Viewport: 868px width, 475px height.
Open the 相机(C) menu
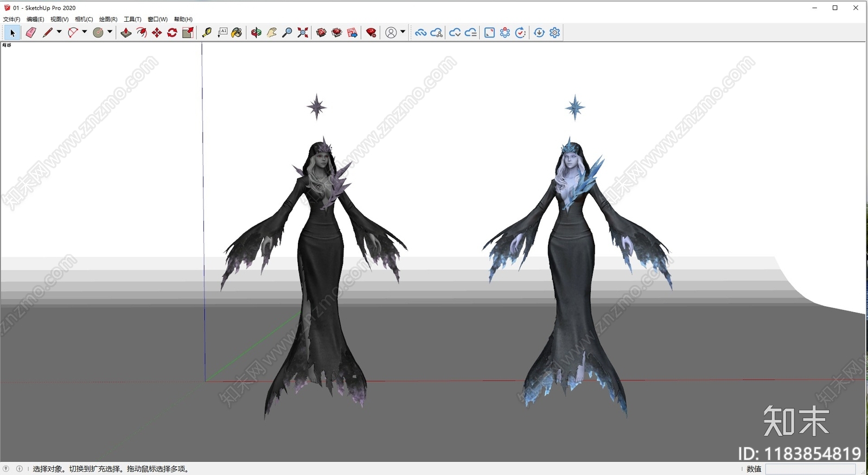click(x=84, y=20)
